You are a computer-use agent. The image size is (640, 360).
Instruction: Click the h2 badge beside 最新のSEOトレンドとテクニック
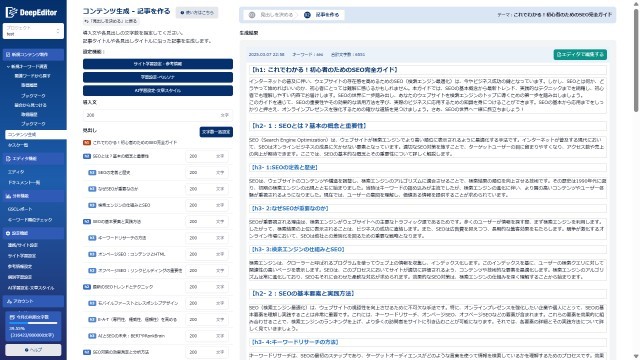click(x=87, y=287)
